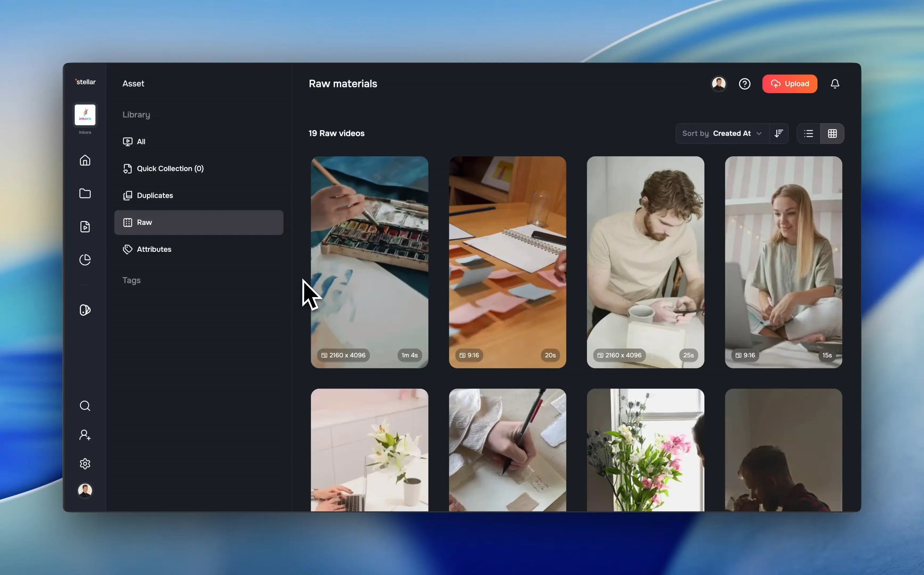Open the blonde woman writing video

point(783,262)
